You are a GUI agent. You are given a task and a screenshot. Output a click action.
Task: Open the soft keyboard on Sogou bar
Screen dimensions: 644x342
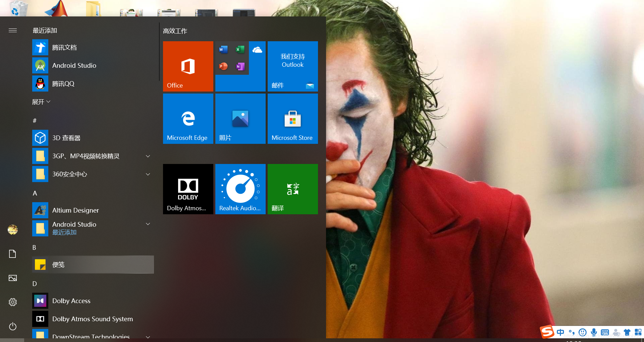point(605,332)
